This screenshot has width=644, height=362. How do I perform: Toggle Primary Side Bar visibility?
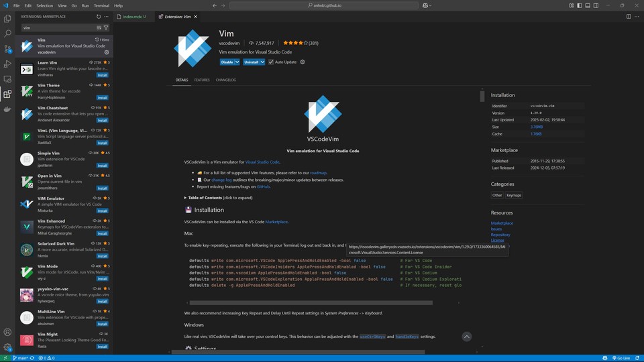pyautogui.click(x=580, y=6)
